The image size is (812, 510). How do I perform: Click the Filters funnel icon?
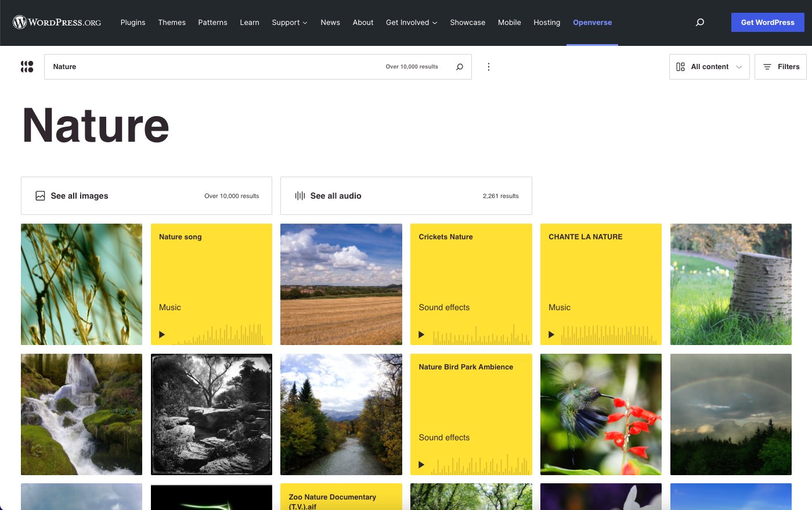click(767, 66)
